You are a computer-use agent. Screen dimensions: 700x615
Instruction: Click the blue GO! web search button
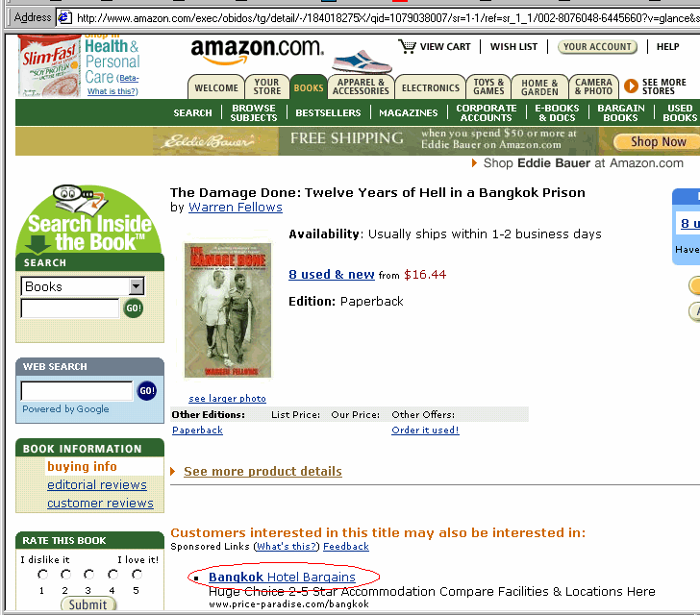point(146,391)
